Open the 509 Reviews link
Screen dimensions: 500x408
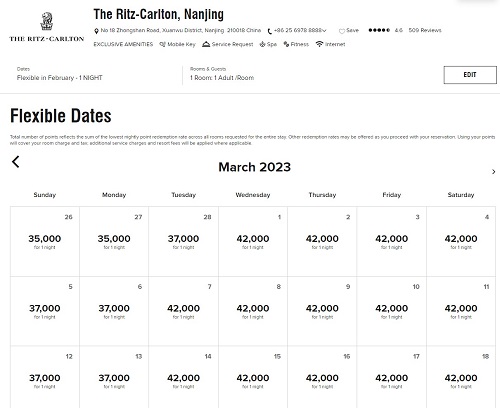425,30
